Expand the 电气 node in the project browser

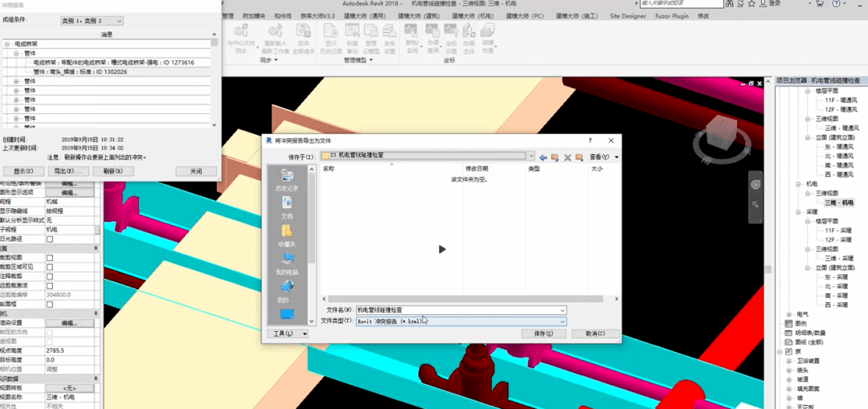tap(789, 314)
